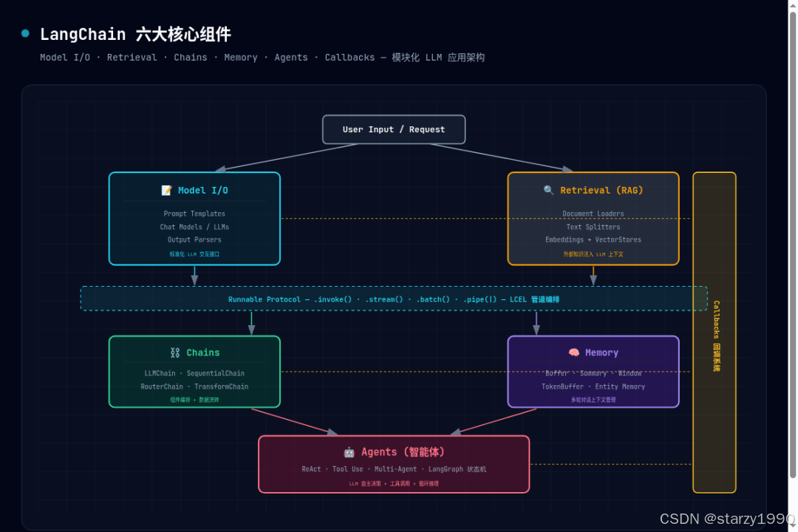Viewport: 798px width, 532px height.
Task: Click "LCEL 管道编排" in the Runnable bar
Action: [x=534, y=299]
